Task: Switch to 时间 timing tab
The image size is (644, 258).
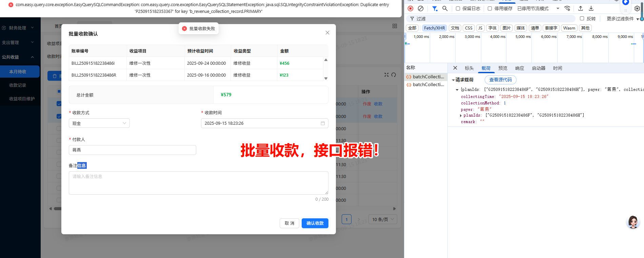Action: point(558,68)
